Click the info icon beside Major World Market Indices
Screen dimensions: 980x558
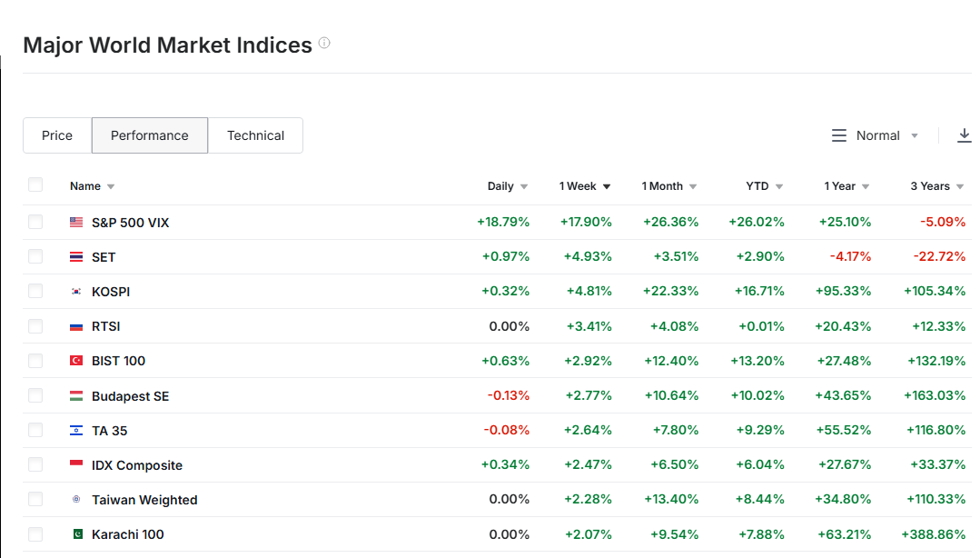324,43
